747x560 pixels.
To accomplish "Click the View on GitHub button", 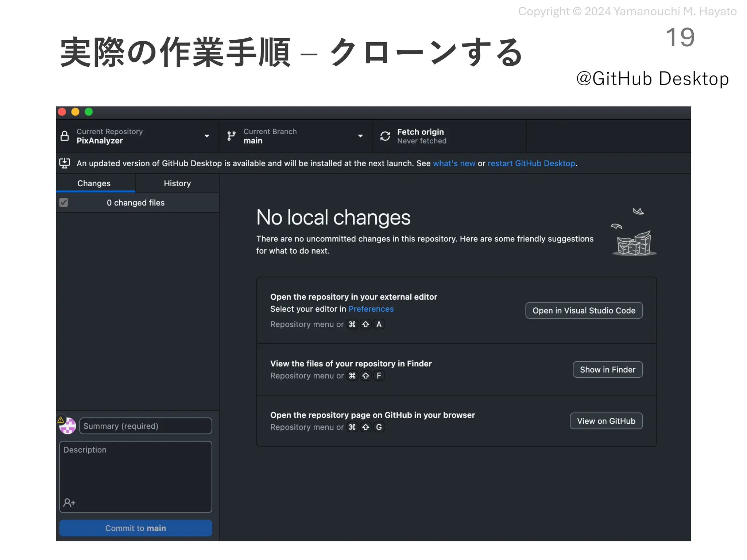I will coord(606,421).
